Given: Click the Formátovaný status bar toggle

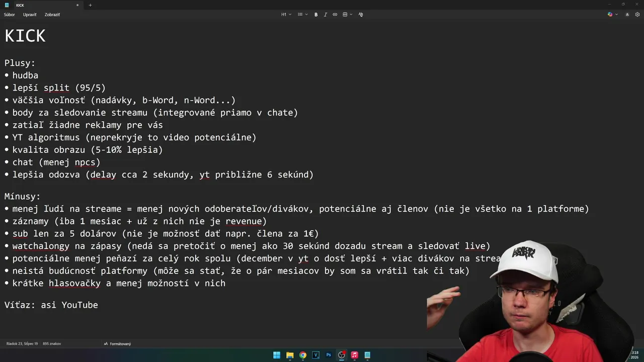Looking at the screenshot, I should coord(117,344).
